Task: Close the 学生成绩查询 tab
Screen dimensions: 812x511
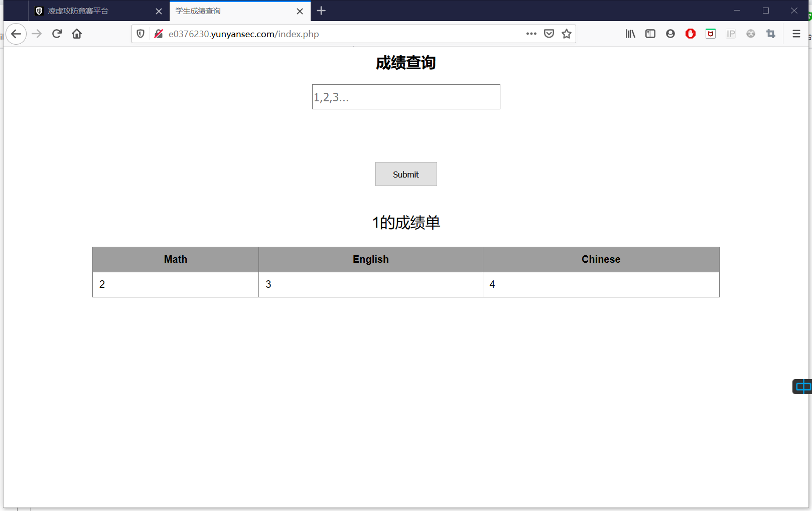Action: [x=300, y=11]
